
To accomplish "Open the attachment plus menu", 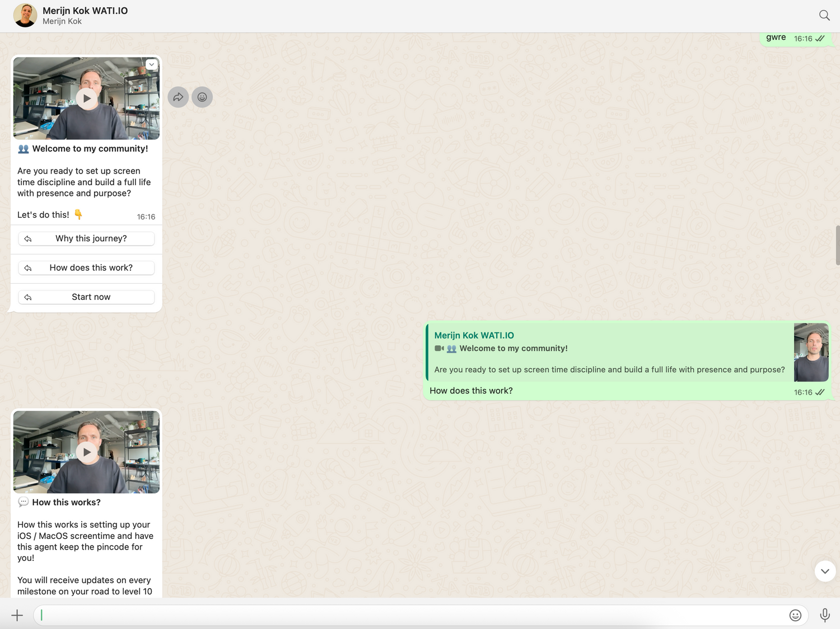I will pos(17,616).
